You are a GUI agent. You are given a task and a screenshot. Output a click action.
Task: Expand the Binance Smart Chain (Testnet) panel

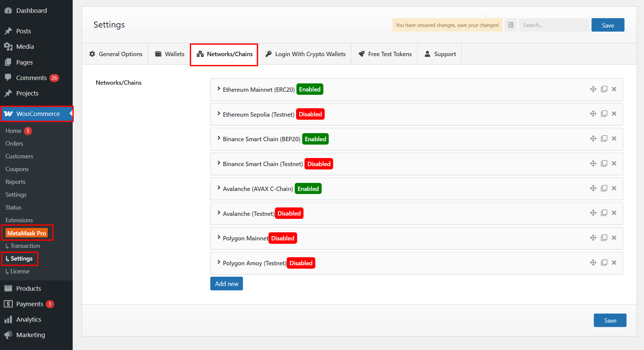coord(219,163)
